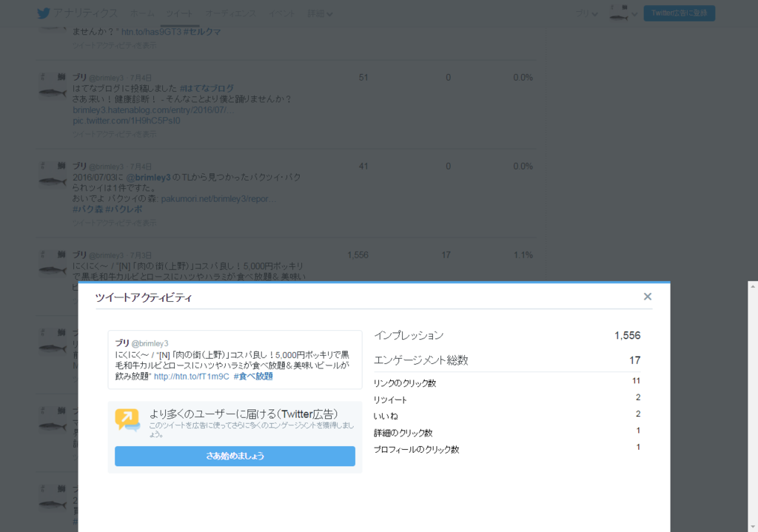Click Twitter広告に登録 button

click(680, 13)
